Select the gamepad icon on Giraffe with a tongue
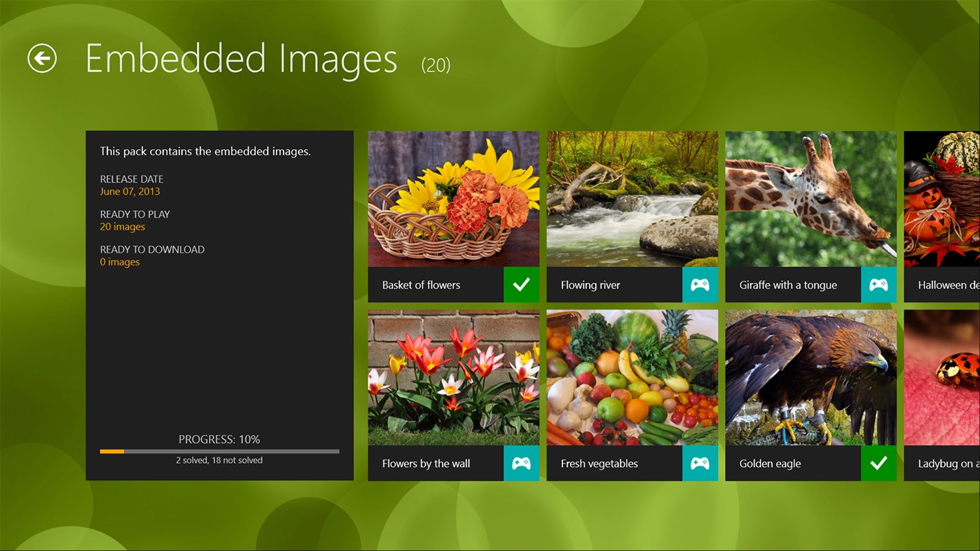The image size is (980, 551). [x=878, y=284]
